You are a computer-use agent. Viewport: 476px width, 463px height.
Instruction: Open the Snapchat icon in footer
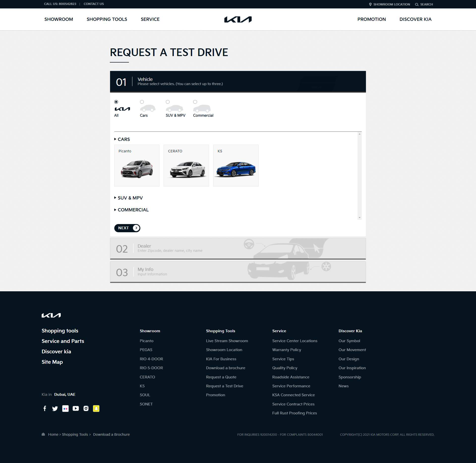96,408
